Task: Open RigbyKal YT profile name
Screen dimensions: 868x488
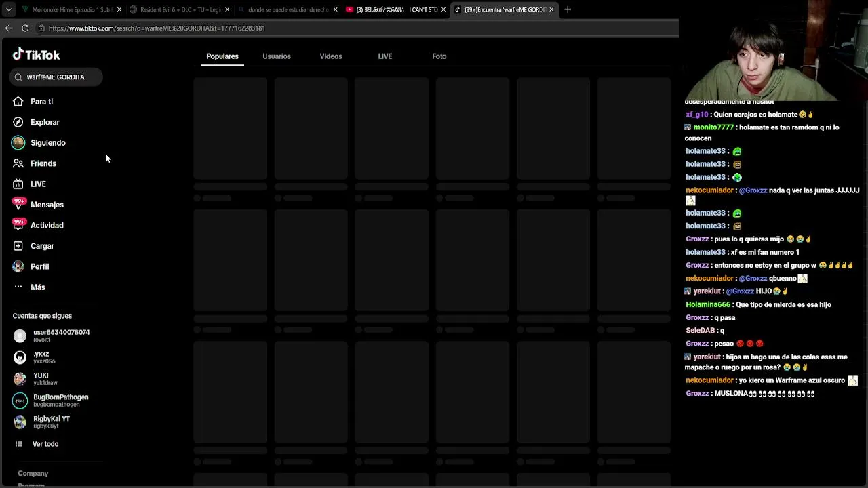Action: (x=52, y=419)
